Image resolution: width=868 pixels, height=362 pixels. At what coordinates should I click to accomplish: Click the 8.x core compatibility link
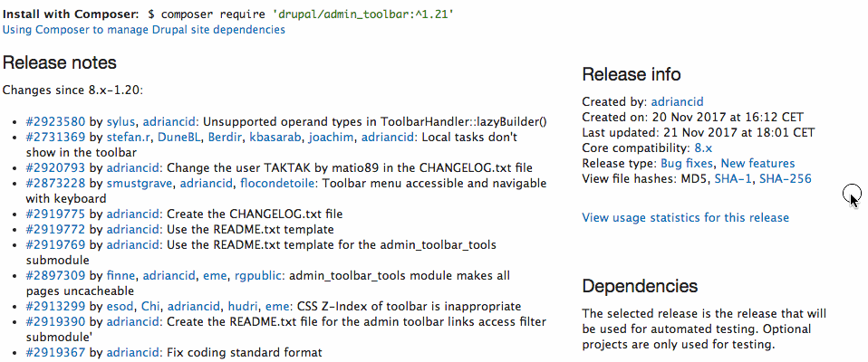pos(703,148)
